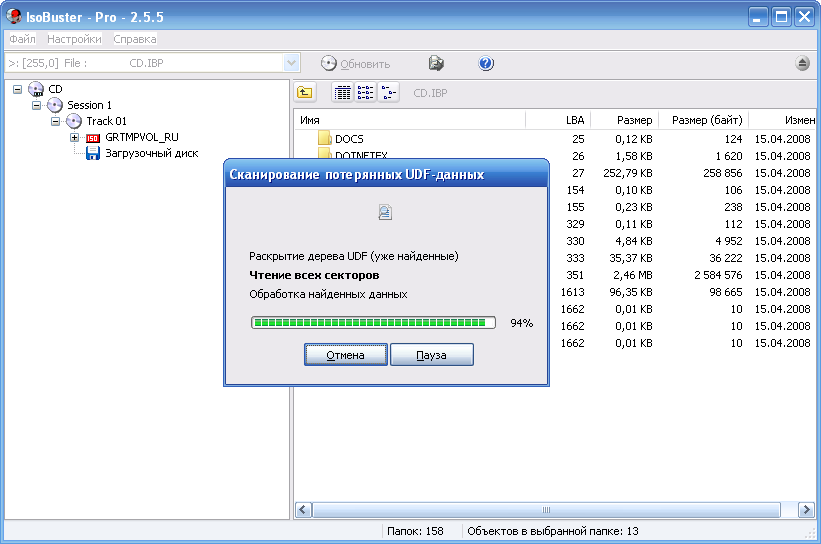Click the scan progress bar at 94%

(x=373, y=323)
